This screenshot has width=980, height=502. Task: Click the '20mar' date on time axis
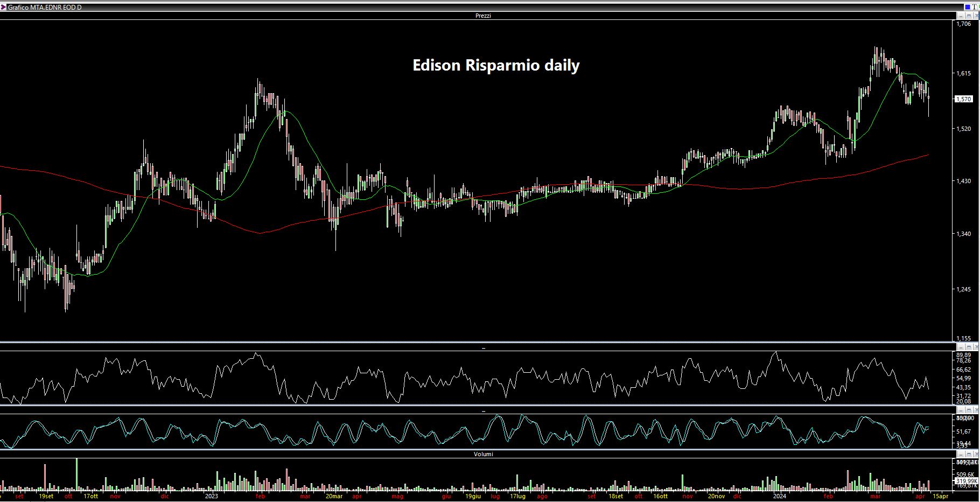tap(334, 496)
